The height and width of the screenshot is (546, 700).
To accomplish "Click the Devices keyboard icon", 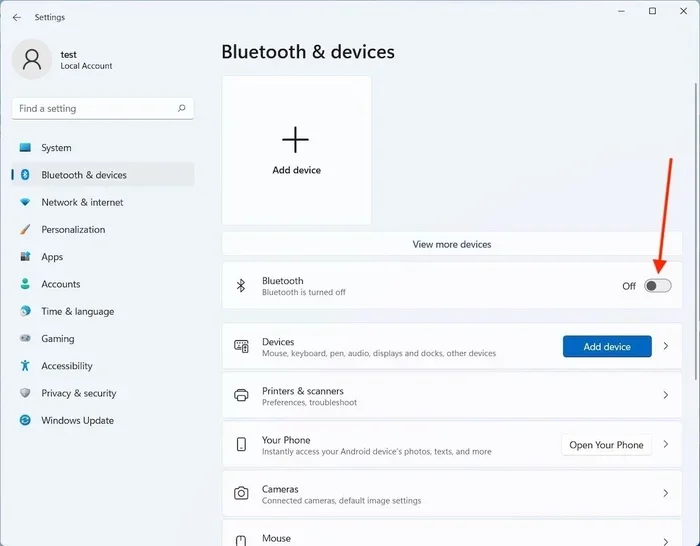I will coord(241,346).
